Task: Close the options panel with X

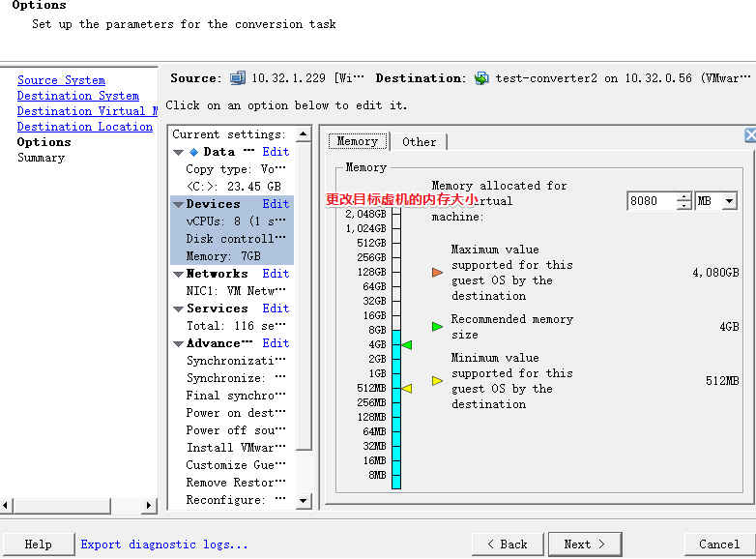Action: (x=750, y=136)
